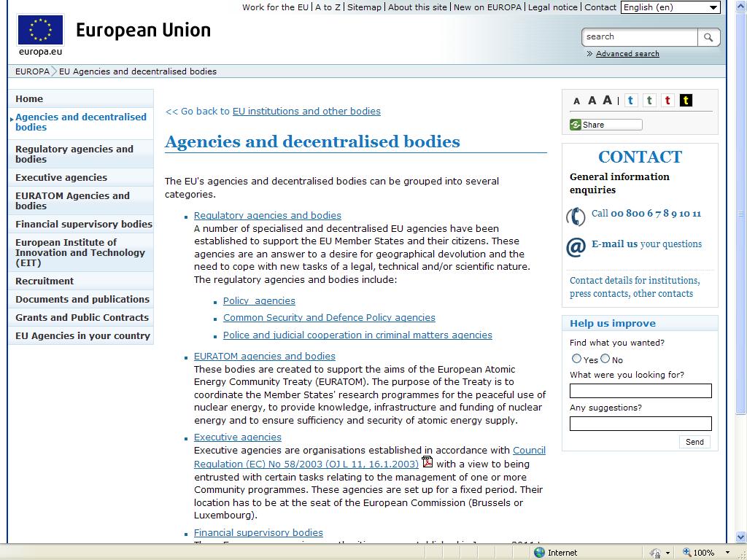Apply the red text color scheme
Screen dimensions: 747x560
pyautogui.click(x=667, y=101)
